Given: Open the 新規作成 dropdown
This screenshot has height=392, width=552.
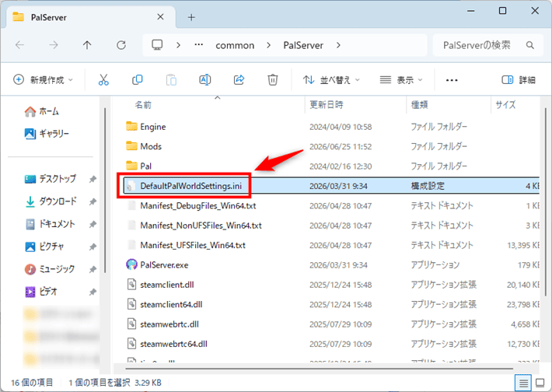Looking at the screenshot, I should (43, 80).
